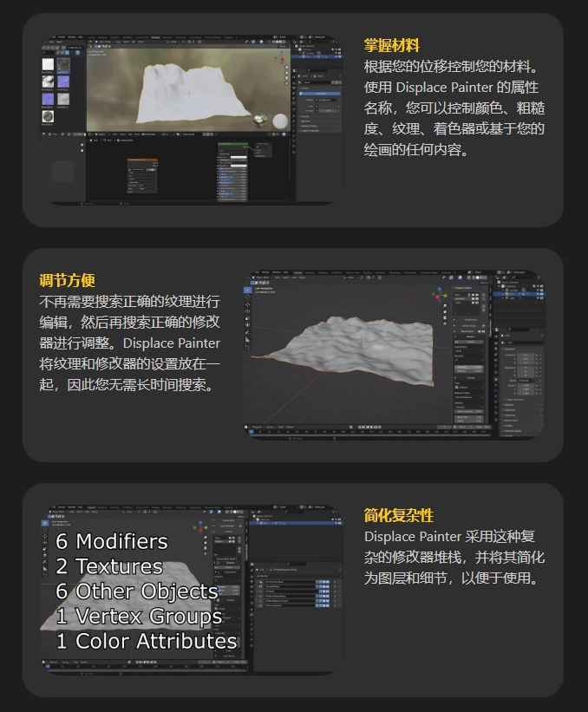Viewport: 588px width, 712px height.
Task: Click the timeline playhead in 调节方便 screenshot
Action: 252,432
